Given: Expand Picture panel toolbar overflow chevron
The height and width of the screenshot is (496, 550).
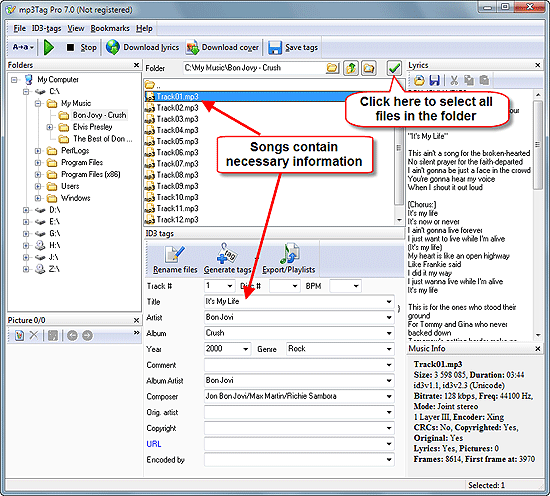Looking at the screenshot, I should [136, 333].
